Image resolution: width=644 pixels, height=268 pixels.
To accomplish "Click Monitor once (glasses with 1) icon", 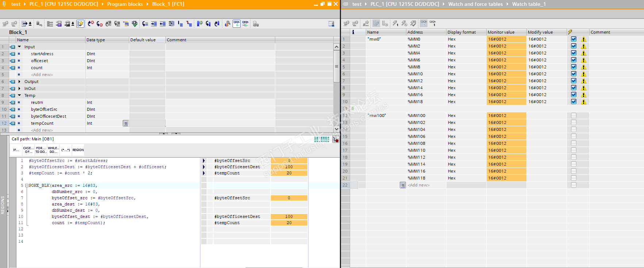I will point(433,23).
